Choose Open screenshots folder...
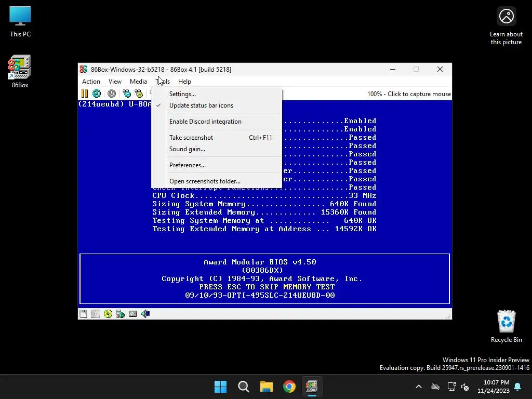Image resolution: width=532 pixels, height=399 pixels. (x=217, y=181)
